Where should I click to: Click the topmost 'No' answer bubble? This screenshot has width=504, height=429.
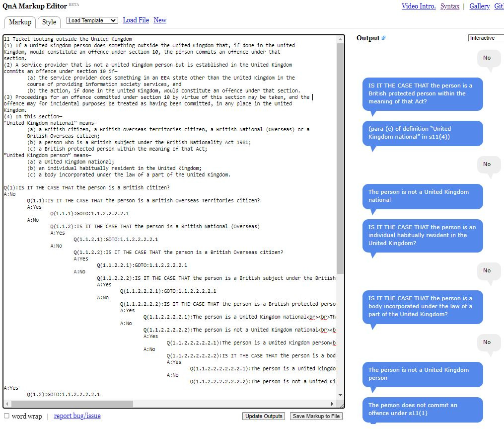(489, 58)
